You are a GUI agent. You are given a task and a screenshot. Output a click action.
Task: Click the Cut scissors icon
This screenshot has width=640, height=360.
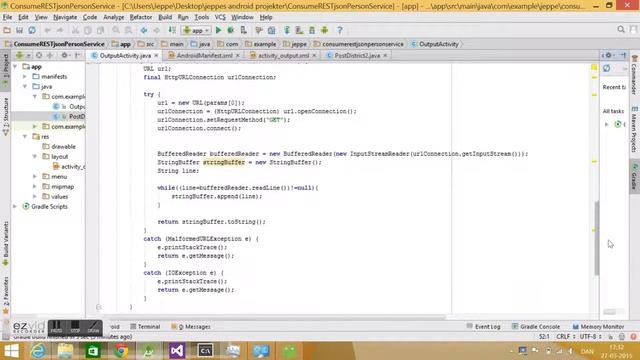[75, 30]
